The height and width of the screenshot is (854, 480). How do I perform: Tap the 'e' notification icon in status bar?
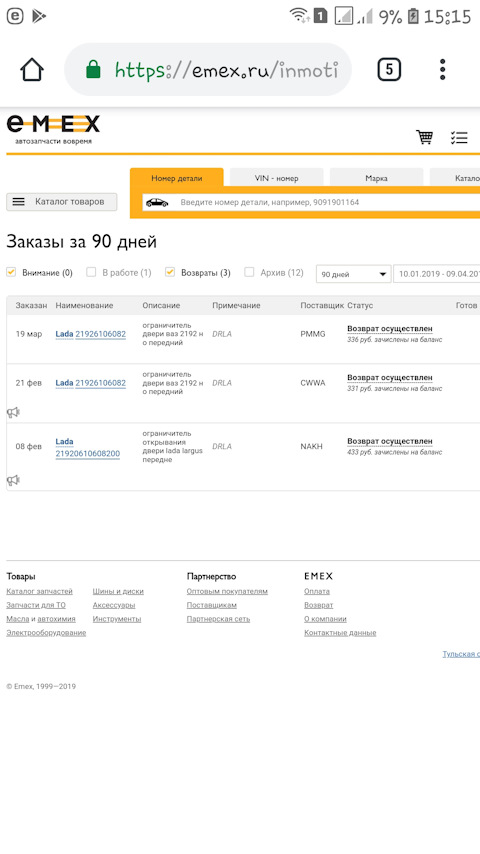coord(15,16)
